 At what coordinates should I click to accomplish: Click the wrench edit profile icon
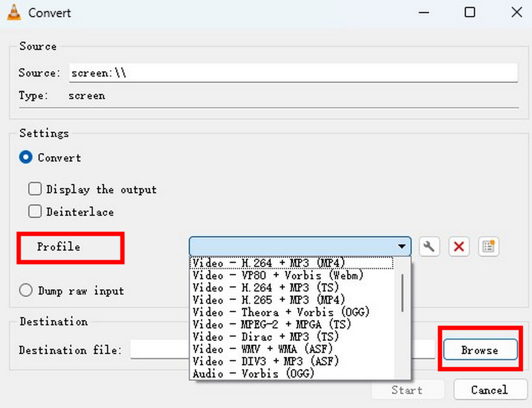[429, 247]
